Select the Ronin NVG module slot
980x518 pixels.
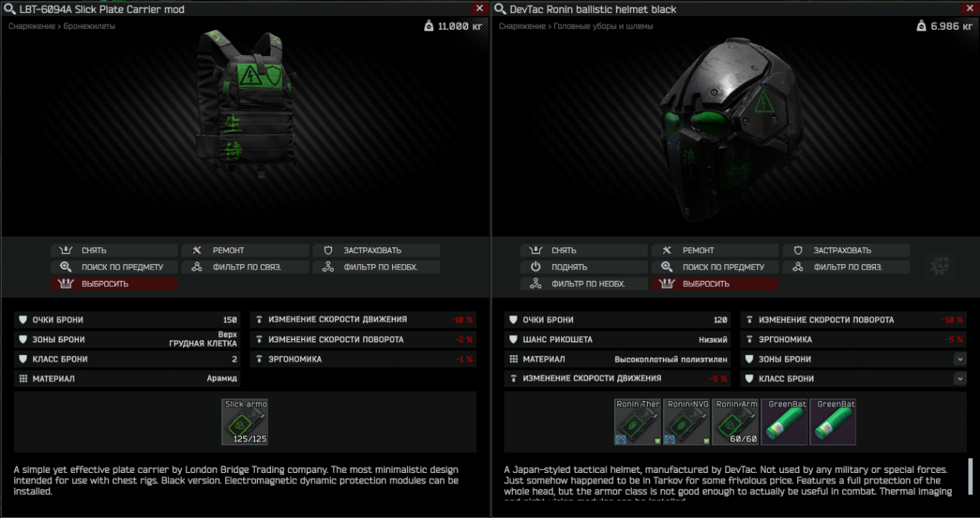[686, 422]
